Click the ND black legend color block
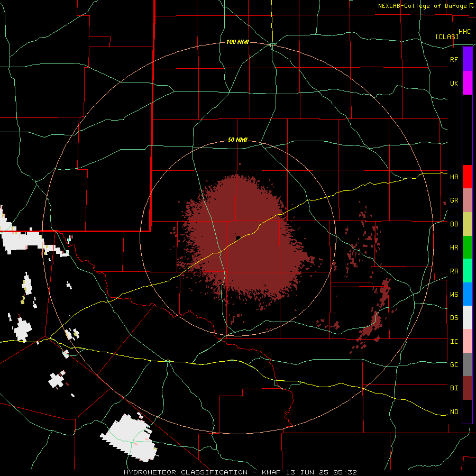The height and width of the screenshot is (476, 476). [x=467, y=411]
